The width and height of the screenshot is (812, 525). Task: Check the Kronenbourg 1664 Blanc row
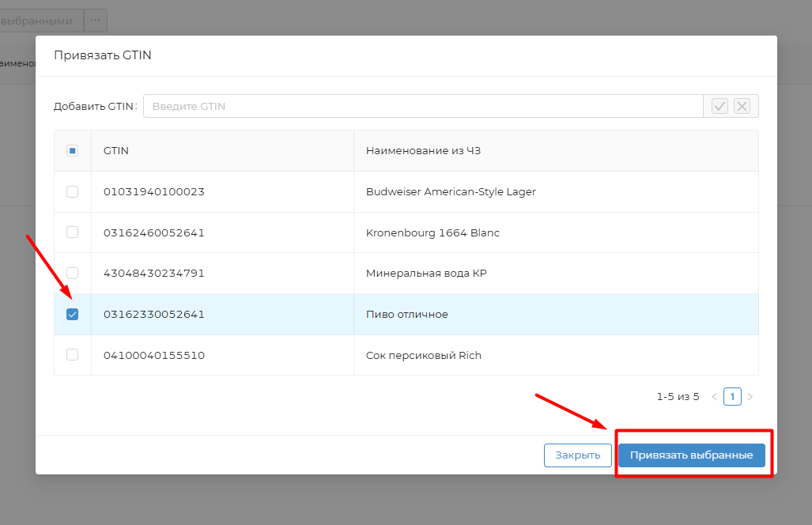72,232
